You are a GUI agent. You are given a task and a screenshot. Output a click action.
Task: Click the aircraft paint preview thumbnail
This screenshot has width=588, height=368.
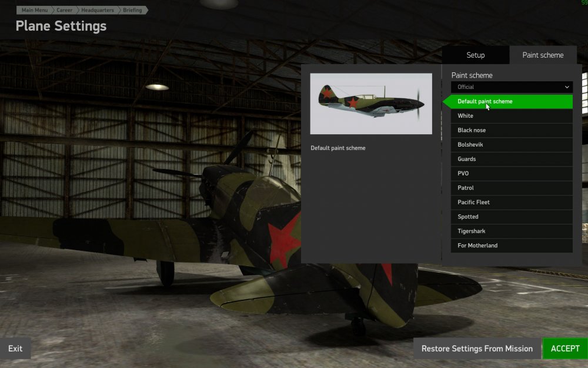371,104
